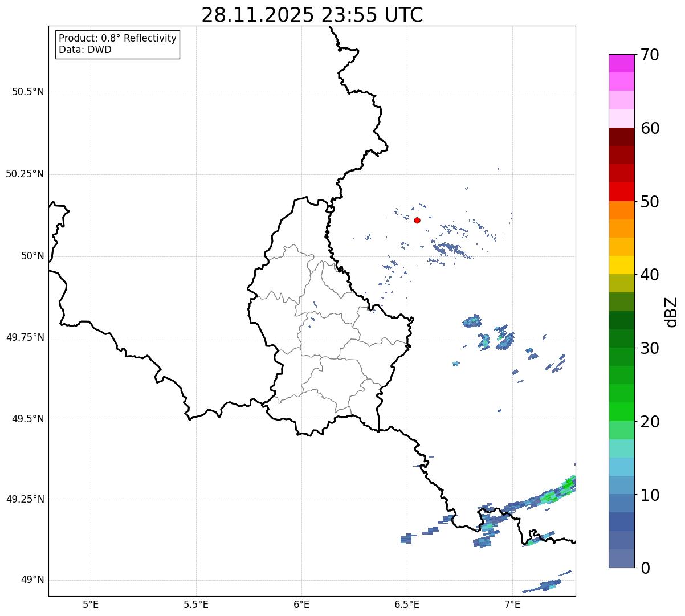685x616 pixels.
Task: Click the Product: 0.8° Reflectivity label
Action: pos(118,38)
